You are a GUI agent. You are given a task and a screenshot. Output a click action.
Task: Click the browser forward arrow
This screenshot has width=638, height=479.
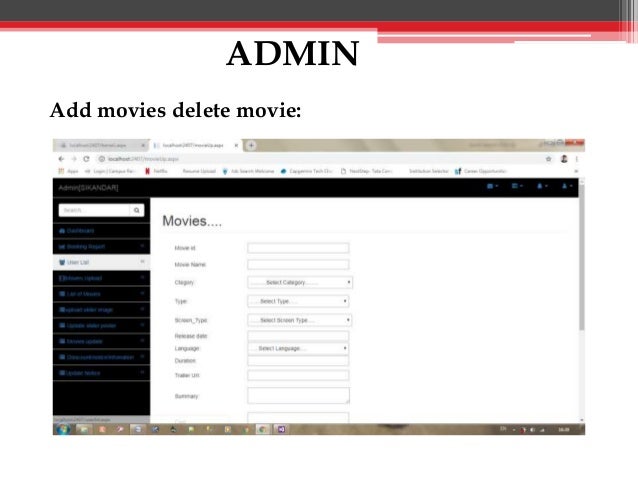click(74, 159)
